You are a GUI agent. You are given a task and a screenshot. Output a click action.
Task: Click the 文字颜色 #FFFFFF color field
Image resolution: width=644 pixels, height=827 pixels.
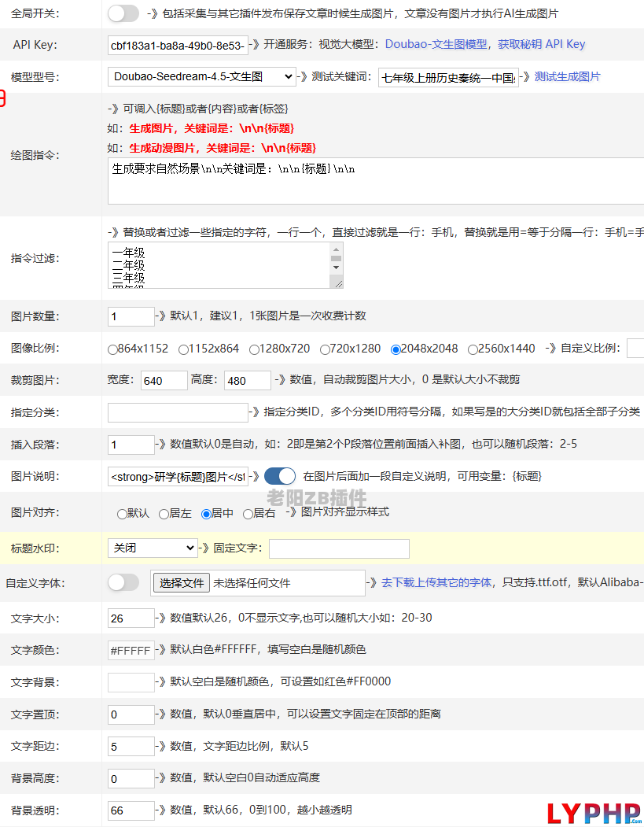click(x=131, y=650)
